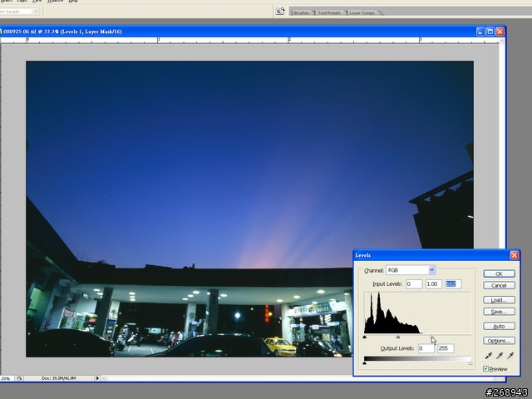Click the histogram graph in Levels
Screen dimensions: 532x399
(417, 313)
